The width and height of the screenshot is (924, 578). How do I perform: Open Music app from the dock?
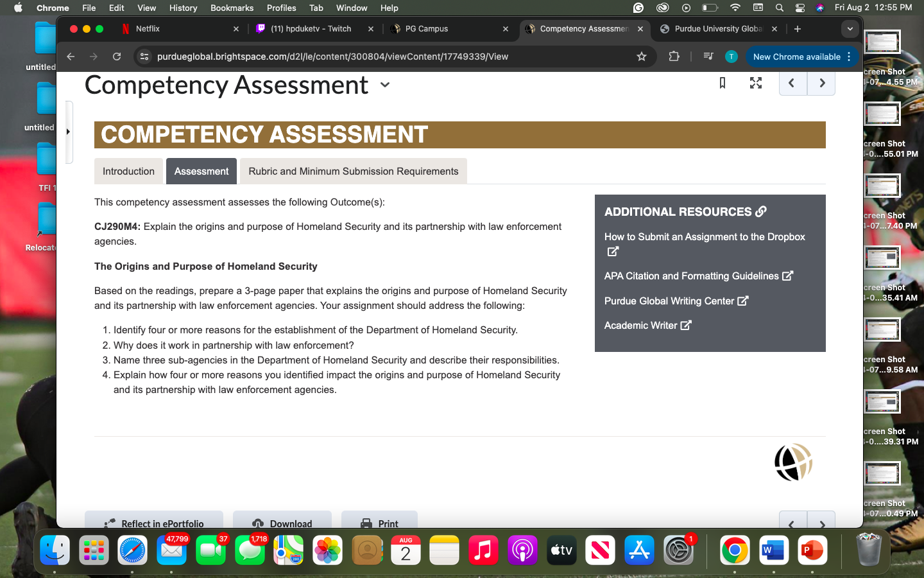[483, 550]
